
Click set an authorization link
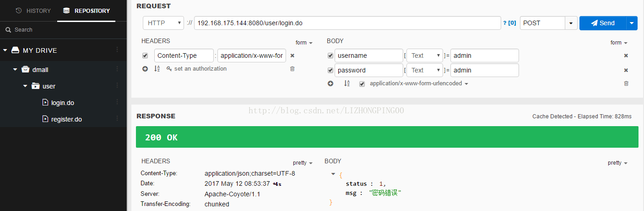(197, 69)
